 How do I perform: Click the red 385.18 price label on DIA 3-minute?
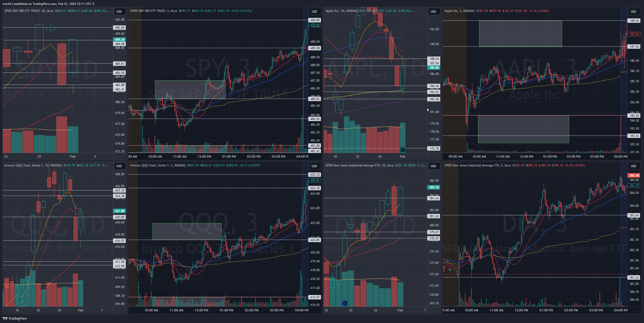coord(634,175)
